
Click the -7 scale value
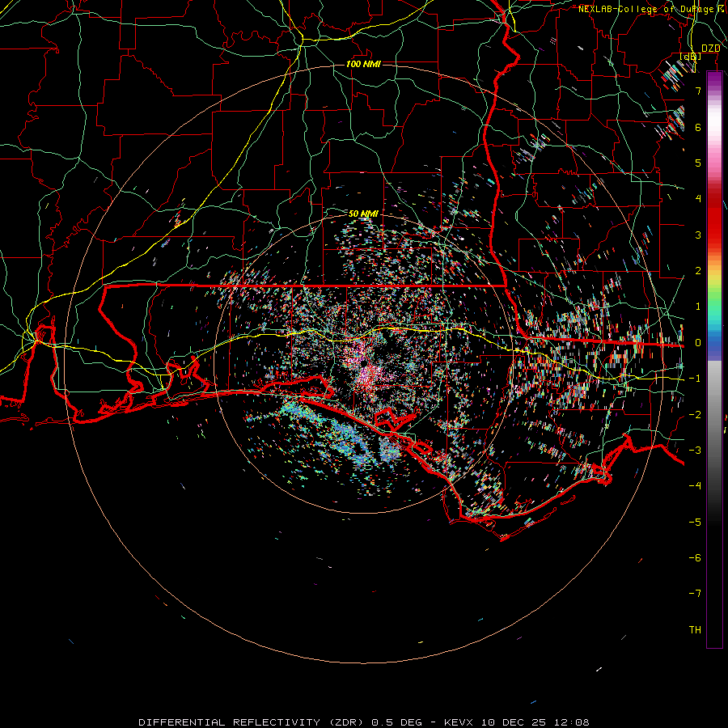click(695, 594)
